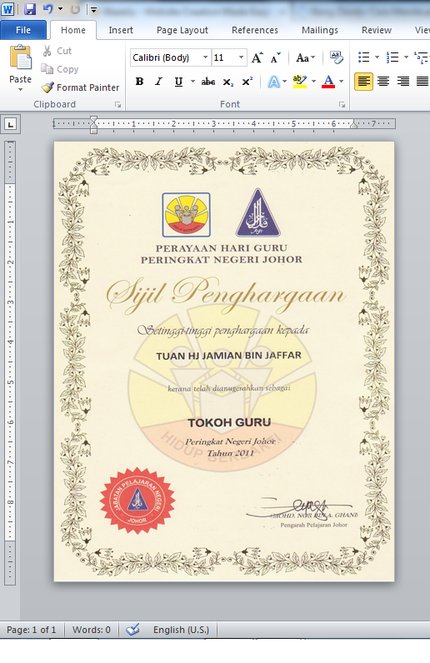Screen dimensions: 430x663
Task: Clear formatting with the eraser icon
Action: (x=336, y=58)
